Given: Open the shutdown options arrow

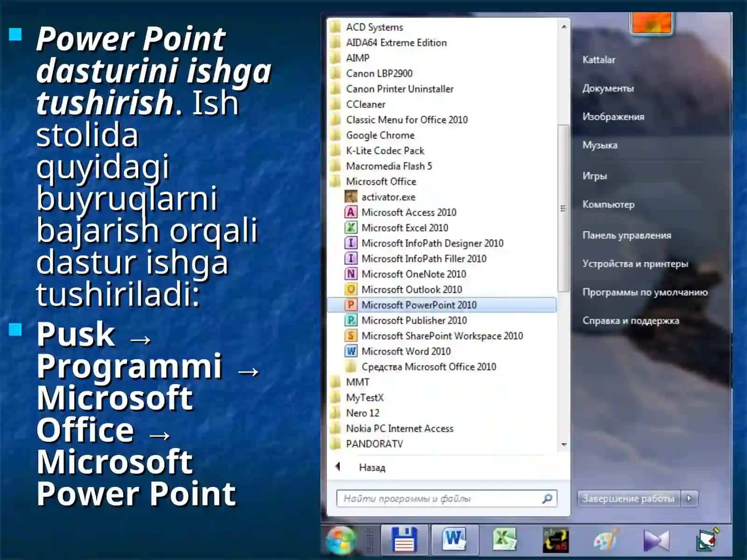Looking at the screenshot, I should [690, 498].
